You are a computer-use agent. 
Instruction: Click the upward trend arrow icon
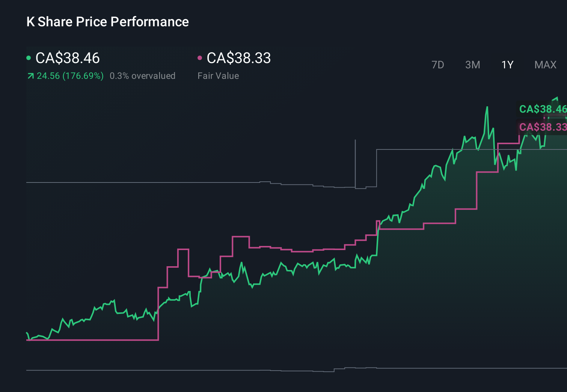click(30, 76)
